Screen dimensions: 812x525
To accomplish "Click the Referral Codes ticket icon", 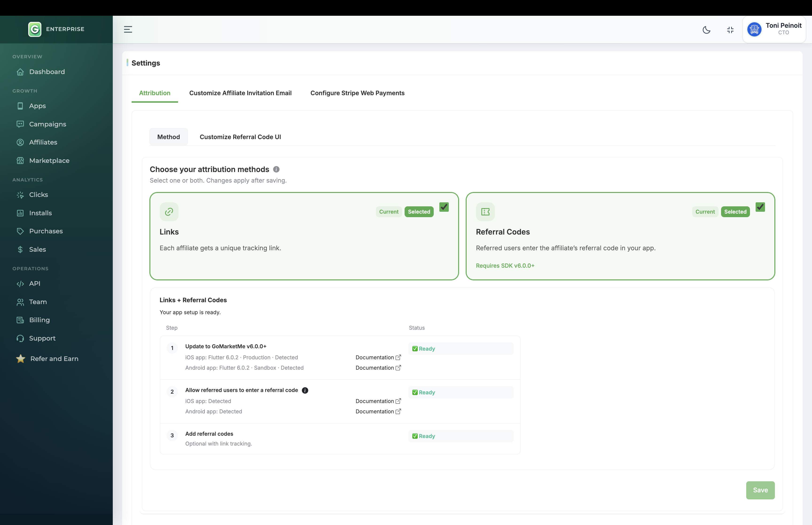I will click(x=485, y=212).
